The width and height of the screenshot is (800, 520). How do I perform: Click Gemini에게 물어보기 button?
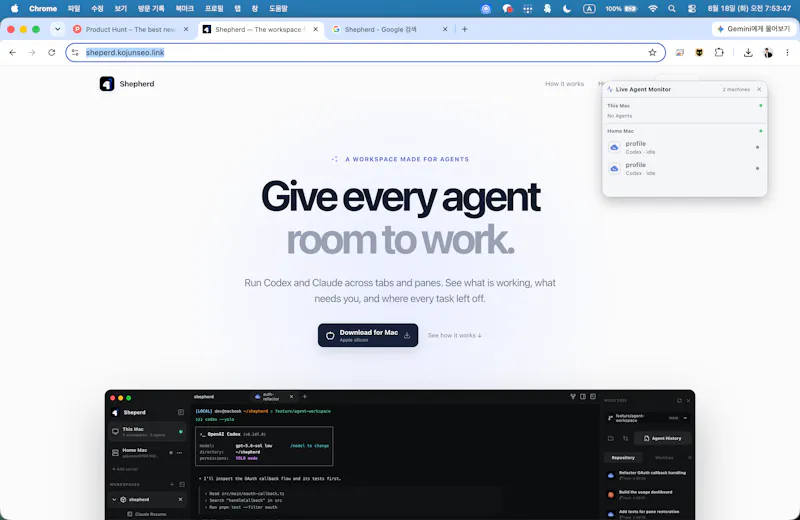(754, 29)
